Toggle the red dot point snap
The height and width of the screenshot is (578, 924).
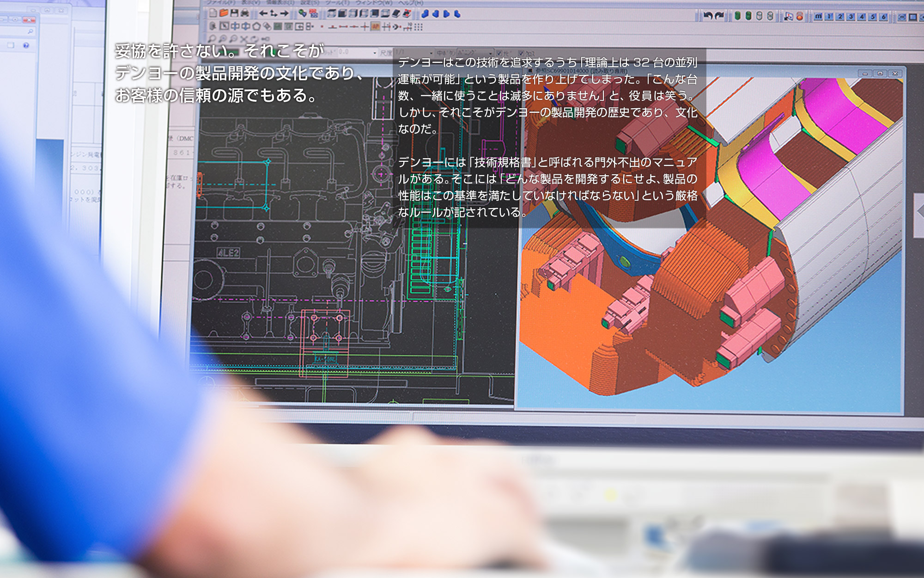pos(322,26)
